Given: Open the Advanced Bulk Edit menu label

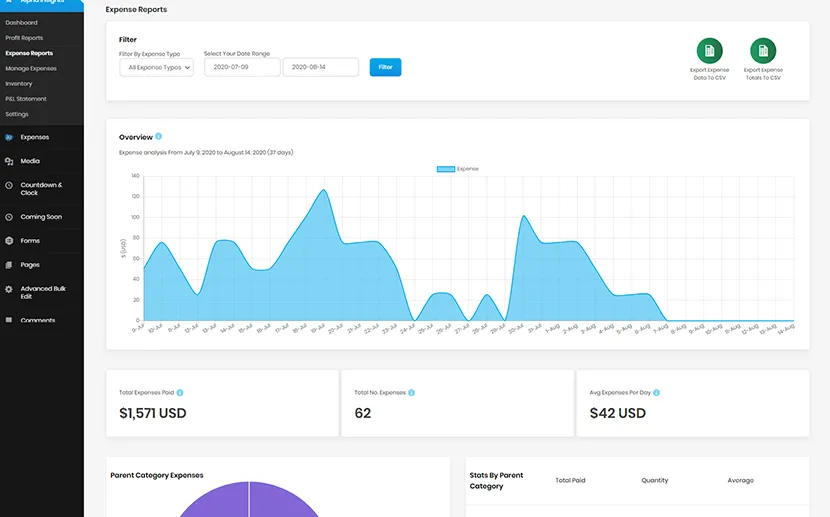Looking at the screenshot, I should [43, 293].
